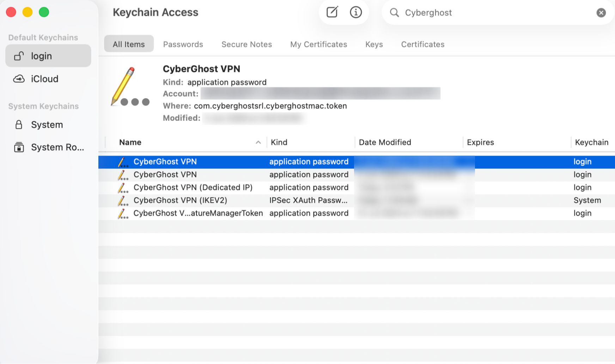The image size is (615, 364).
Task: Toggle the Name sort direction chevron
Action: click(258, 142)
